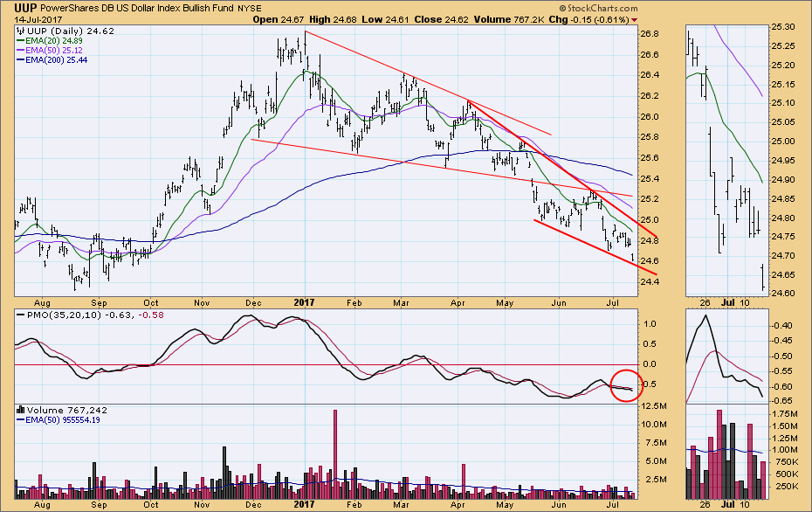The height and width of the screenshot is (512, 812).
Task: Click the black PMO legend line marker
Action: [x=21, y=315]
